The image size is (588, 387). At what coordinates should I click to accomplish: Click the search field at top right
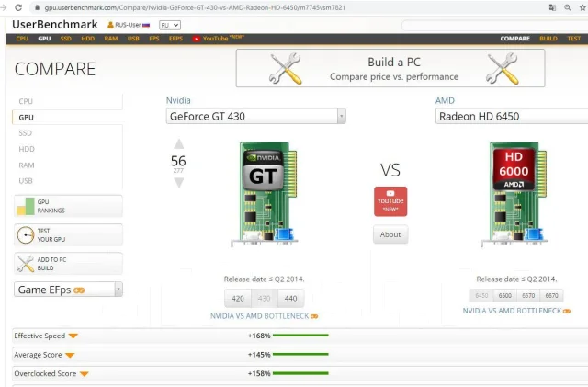494,26
